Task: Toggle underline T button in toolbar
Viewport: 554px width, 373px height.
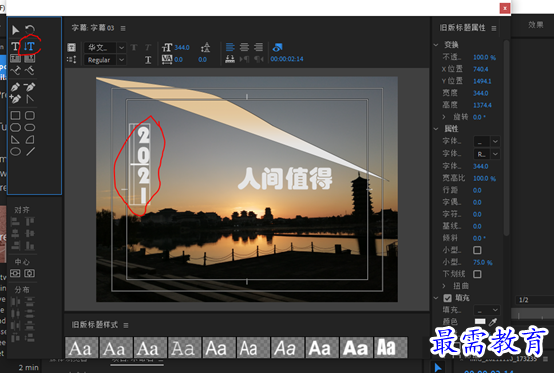Action: (x=148, y=60)
